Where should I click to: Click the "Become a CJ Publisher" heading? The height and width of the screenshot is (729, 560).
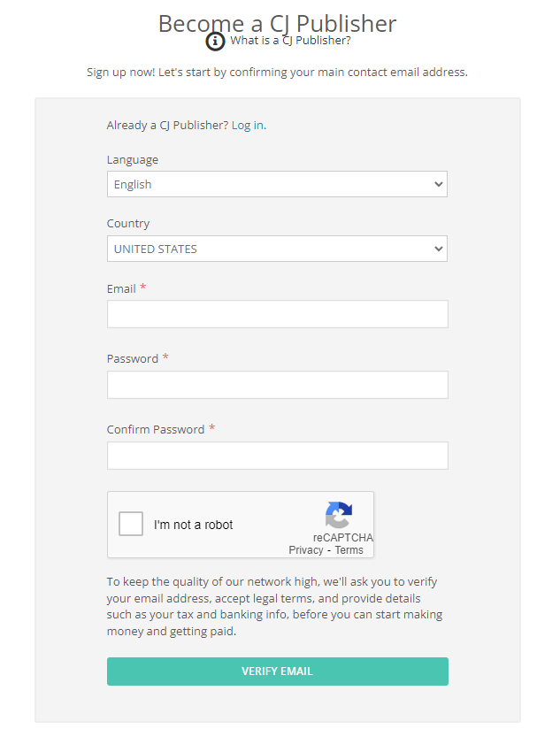coord(277,23)
